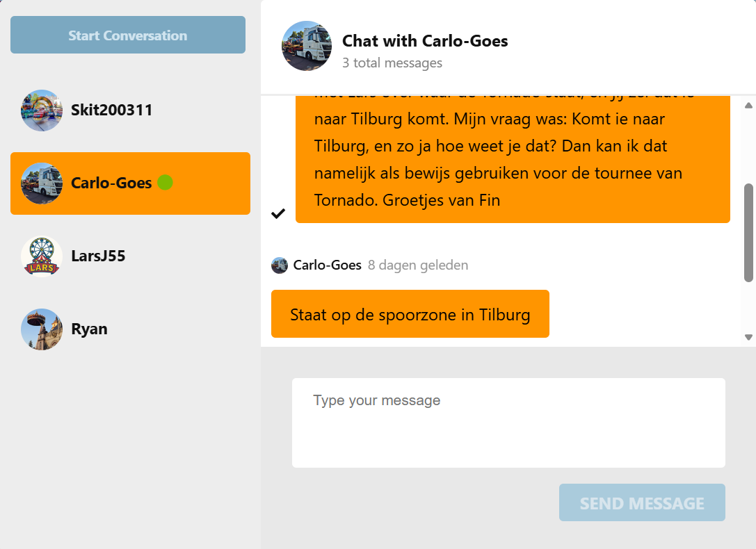Viewport: 756px width, 549px height.
Task: Click the '8 dagen geleden' timestamp
Action: click(x=418, y=265)
